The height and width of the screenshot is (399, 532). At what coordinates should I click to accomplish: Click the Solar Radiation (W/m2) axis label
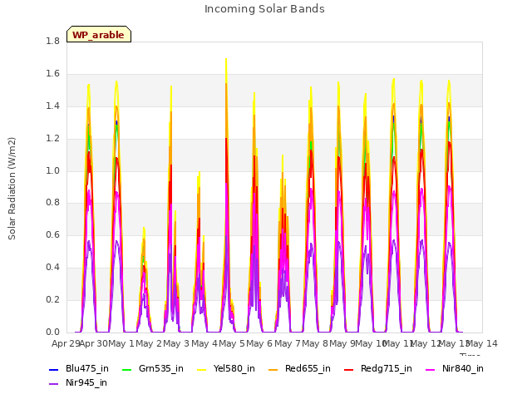pos(12,189)
